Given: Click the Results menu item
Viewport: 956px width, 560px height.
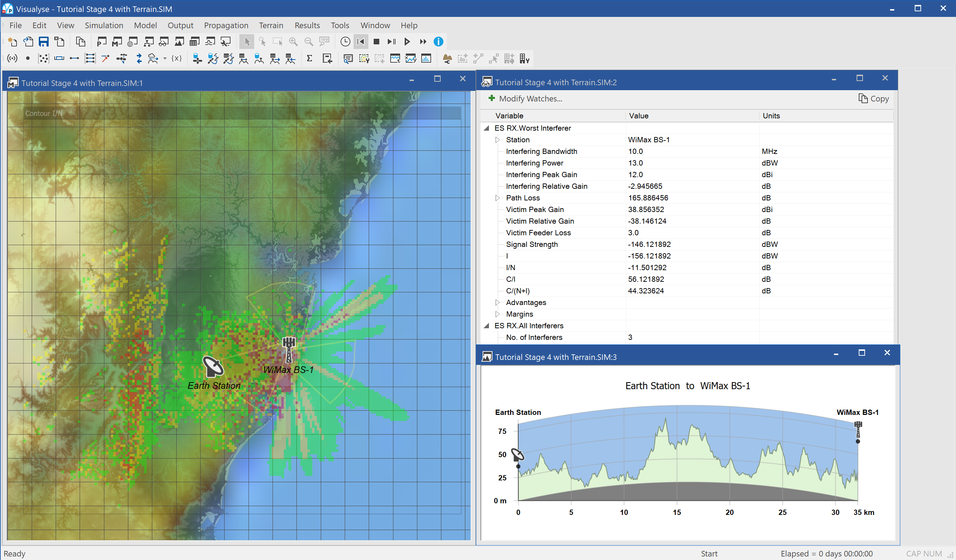Looking at the screenshot, I should tap(306, 24).
